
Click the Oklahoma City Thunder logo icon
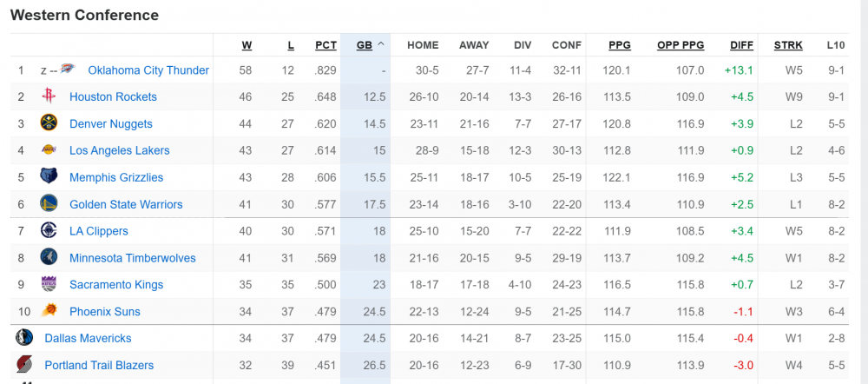(69, 70)
